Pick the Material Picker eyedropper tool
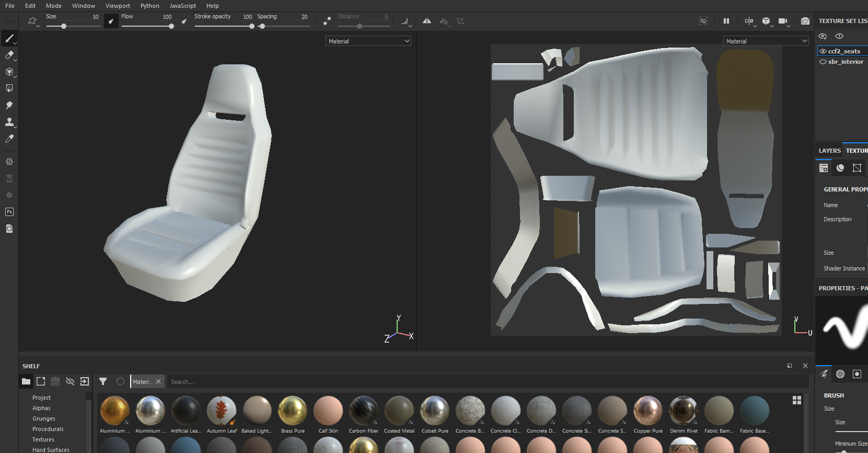Image resolution: width=868 pixels, height=453 pixels. point(9,139)
